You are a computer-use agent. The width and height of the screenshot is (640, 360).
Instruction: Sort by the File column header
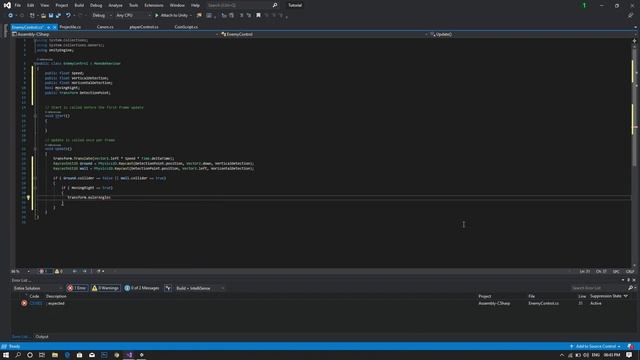pyautogui.click(x=531, y=296)
